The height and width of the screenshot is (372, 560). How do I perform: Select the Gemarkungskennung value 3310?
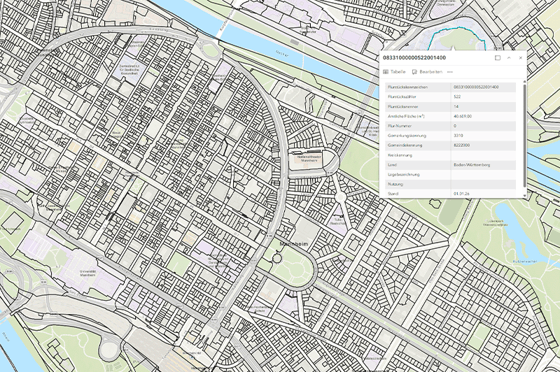click(458, 136)
